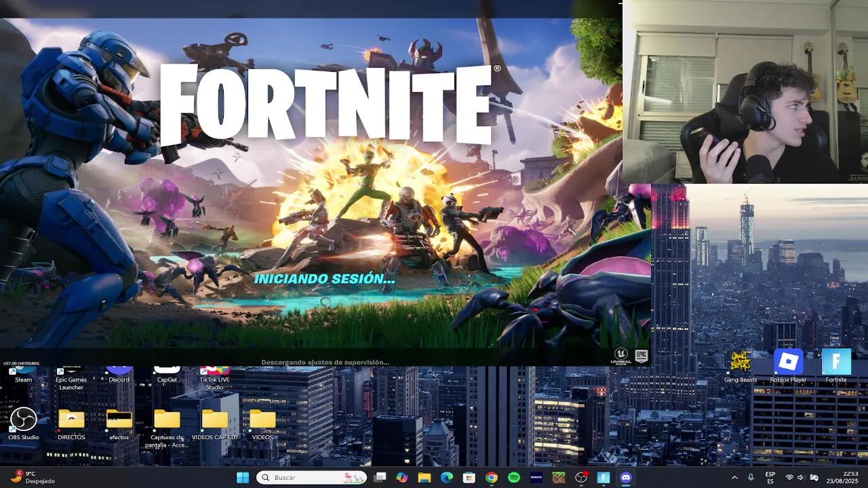Open Spotify from the taskbar
The height and width of the screenshot is (488, 868).
514,477
